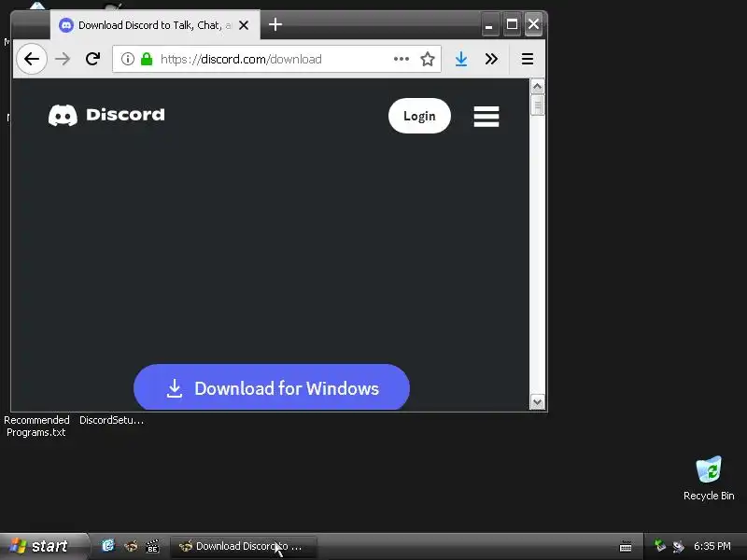
Task: Select the Recycle Bin desktop icon
Action: (709, 478)
